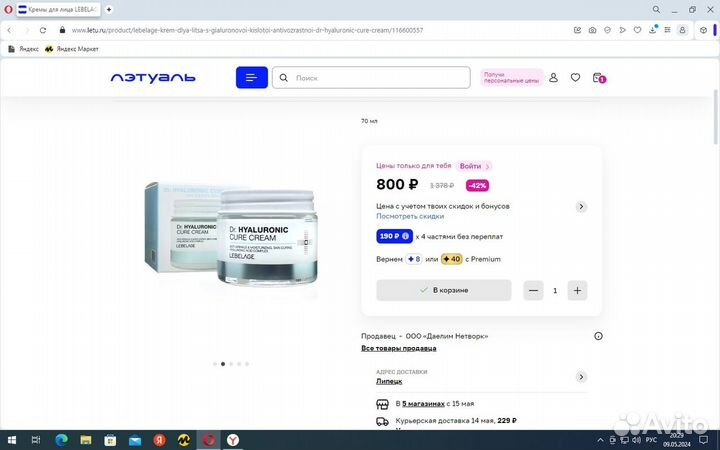Add page to Opera bookmarks heart icon
This screenshot has width=720, height=450.
point(637,30)
